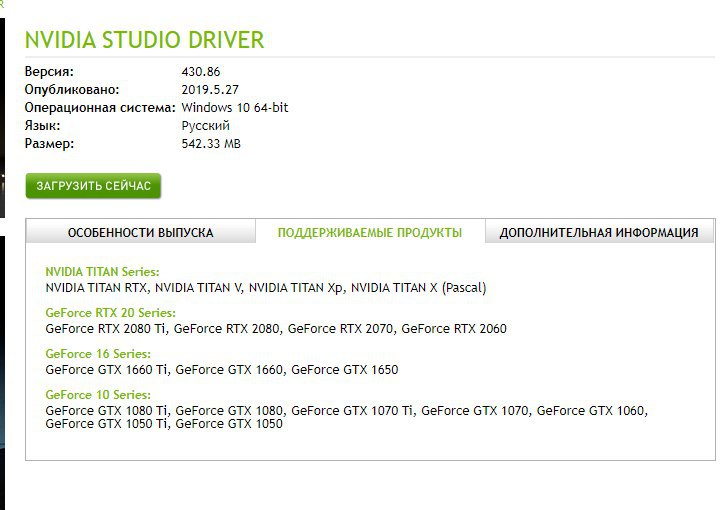Switch to ОСОБЕННОСТИ ВЫПУСКА tab
723x510 pixels.
(x=140, y=232)
